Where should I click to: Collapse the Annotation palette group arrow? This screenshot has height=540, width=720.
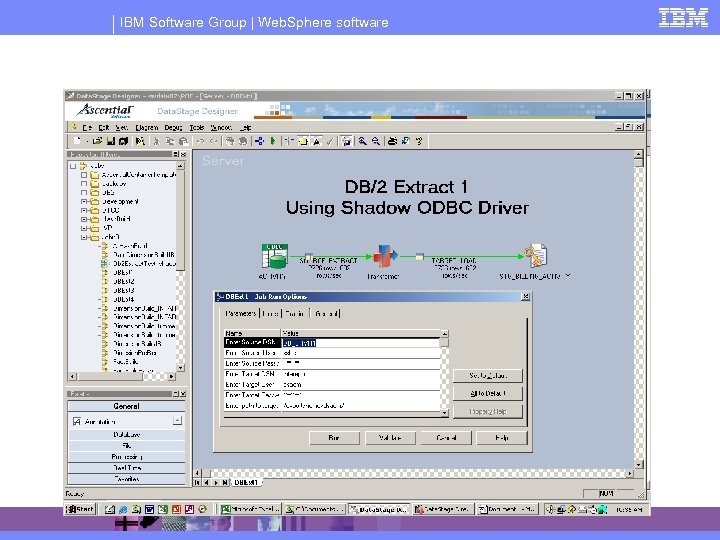177,421
